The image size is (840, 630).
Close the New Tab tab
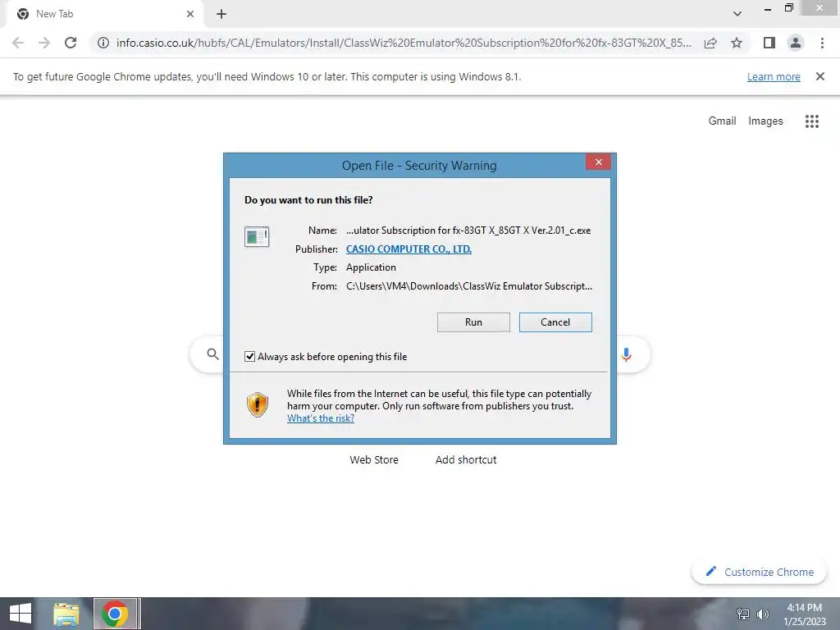click(190, 14)
